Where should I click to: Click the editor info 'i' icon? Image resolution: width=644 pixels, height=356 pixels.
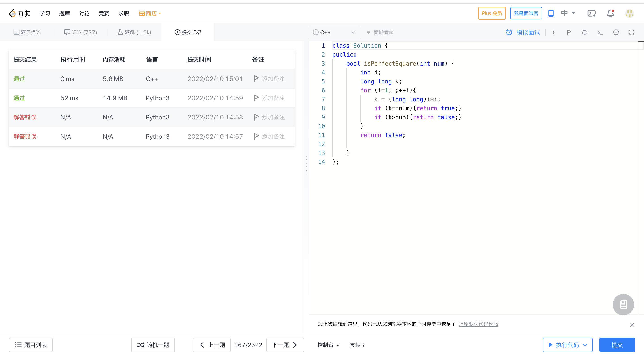tap(553, 32)
